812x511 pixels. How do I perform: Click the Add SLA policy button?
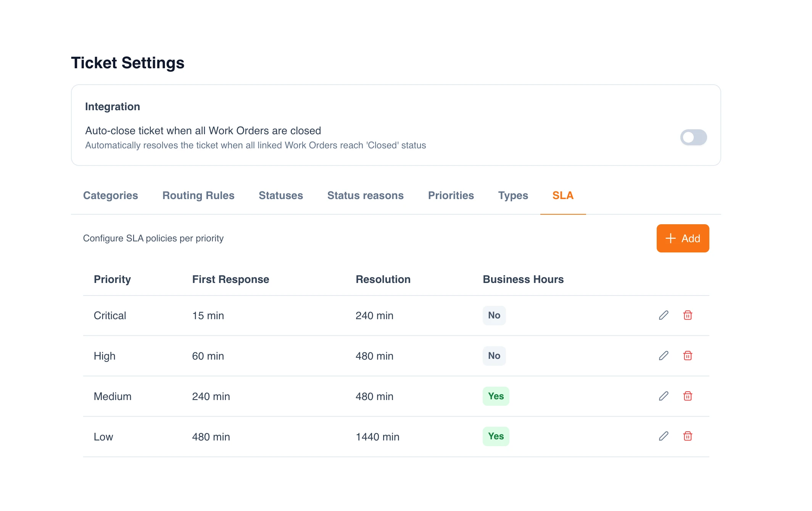coord(683,238)
